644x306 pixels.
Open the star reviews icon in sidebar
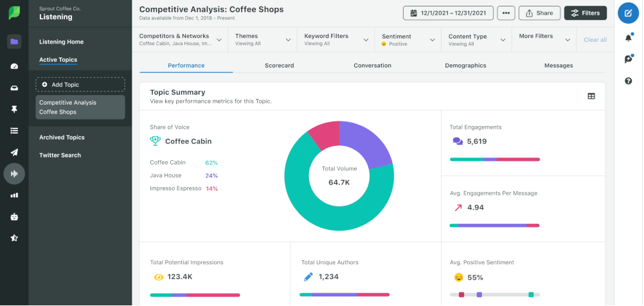tap(14, 238)
